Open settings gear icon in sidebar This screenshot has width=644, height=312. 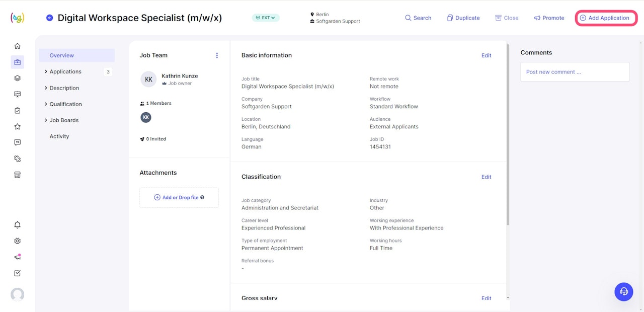(x=18, y=241)
